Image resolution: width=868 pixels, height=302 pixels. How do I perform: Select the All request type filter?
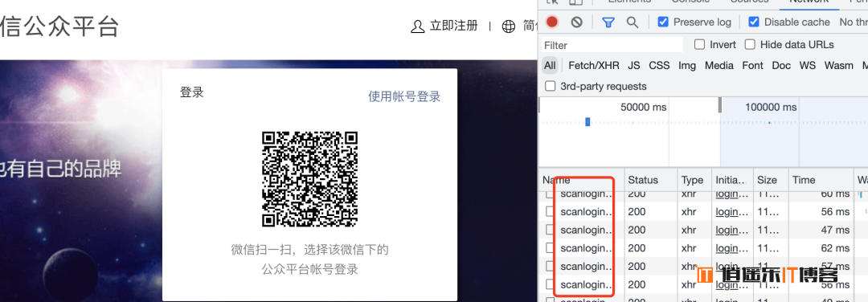click(550, 65)
